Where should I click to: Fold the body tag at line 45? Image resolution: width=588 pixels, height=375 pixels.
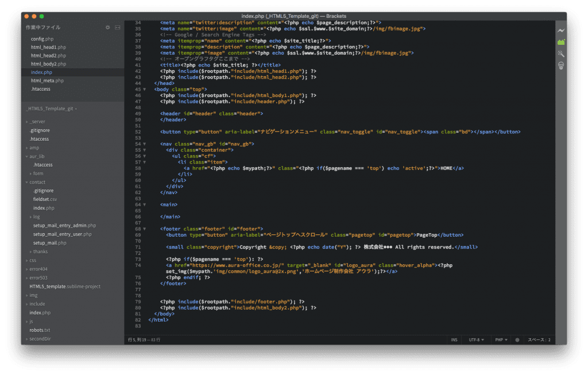(144, 90)
